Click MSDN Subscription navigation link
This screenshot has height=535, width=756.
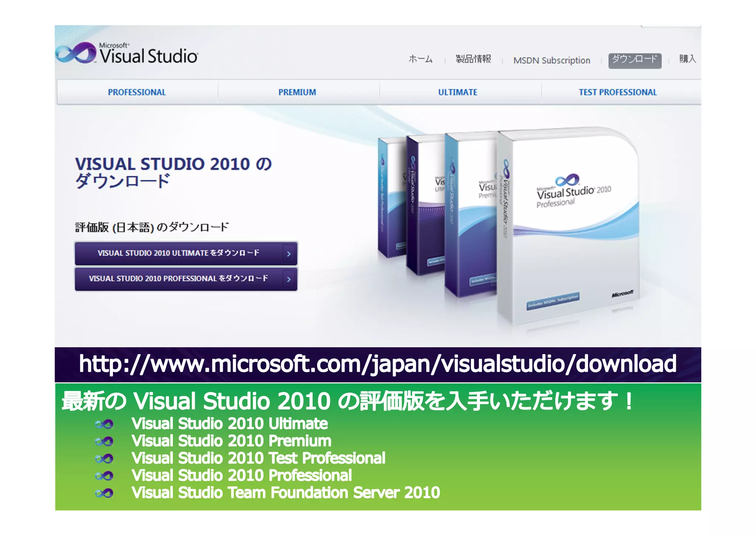[x=551, y=60]
